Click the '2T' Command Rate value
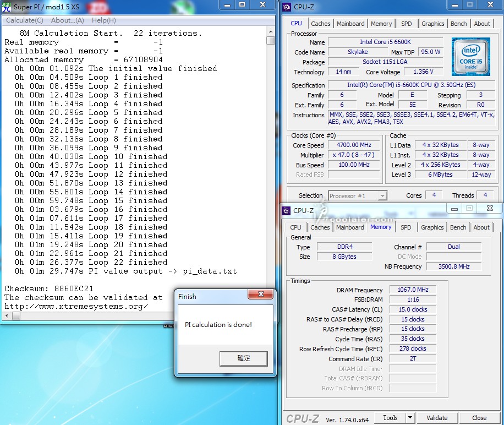This screenshot has height=425, width=504. pos(413,358)
